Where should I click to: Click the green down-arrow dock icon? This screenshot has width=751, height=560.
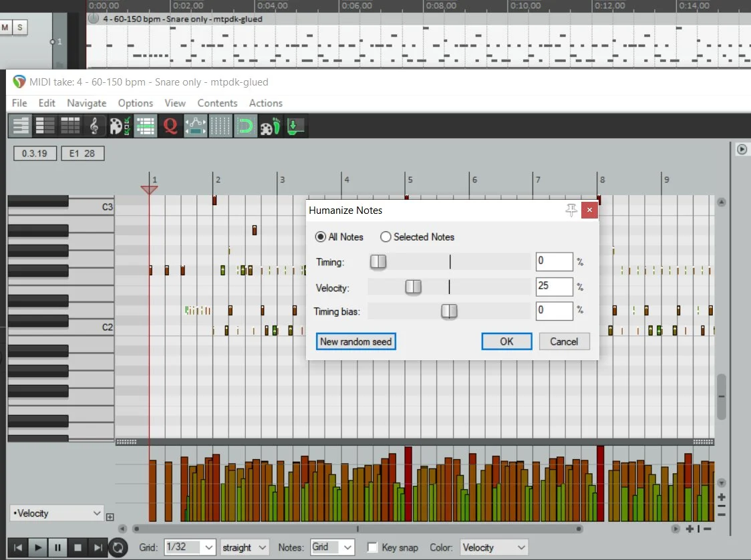tap(295, 126)
